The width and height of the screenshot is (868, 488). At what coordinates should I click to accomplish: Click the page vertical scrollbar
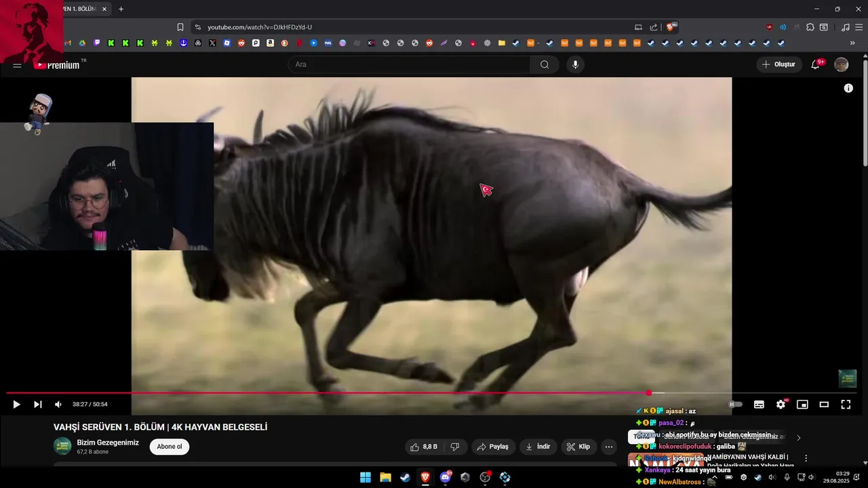coord(865,112)
